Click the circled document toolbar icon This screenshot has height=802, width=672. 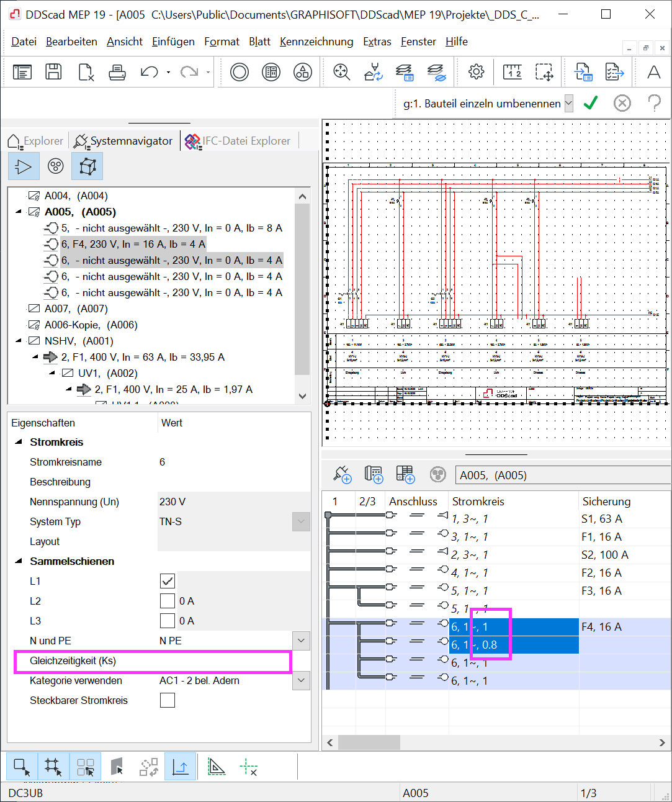[271, 72]
